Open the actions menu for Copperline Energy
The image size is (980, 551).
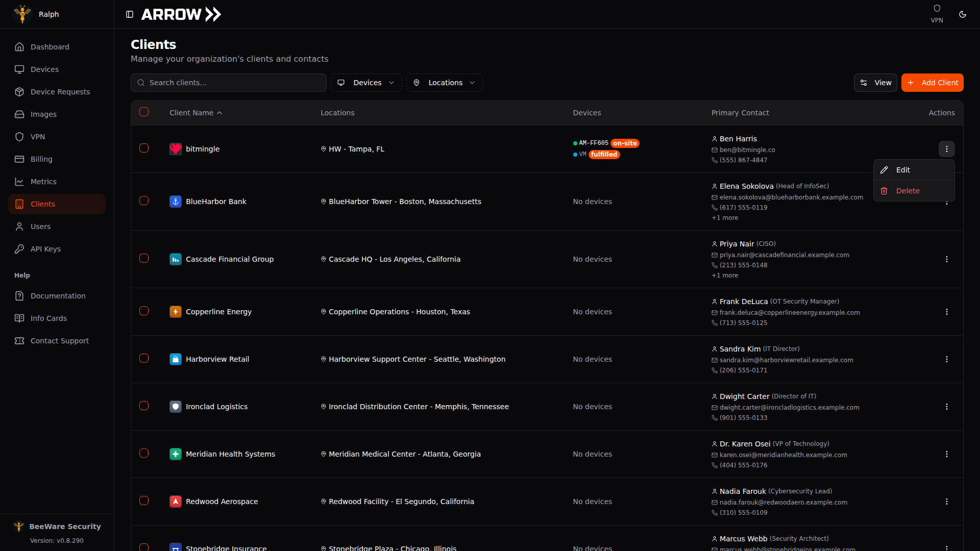(x=946, y=312)
